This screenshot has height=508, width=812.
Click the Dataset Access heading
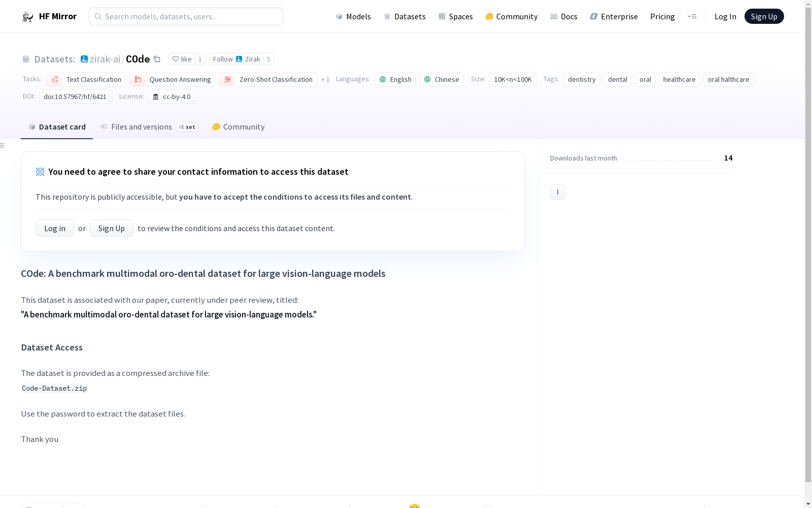pyautogui.click(x=52, y=348)
